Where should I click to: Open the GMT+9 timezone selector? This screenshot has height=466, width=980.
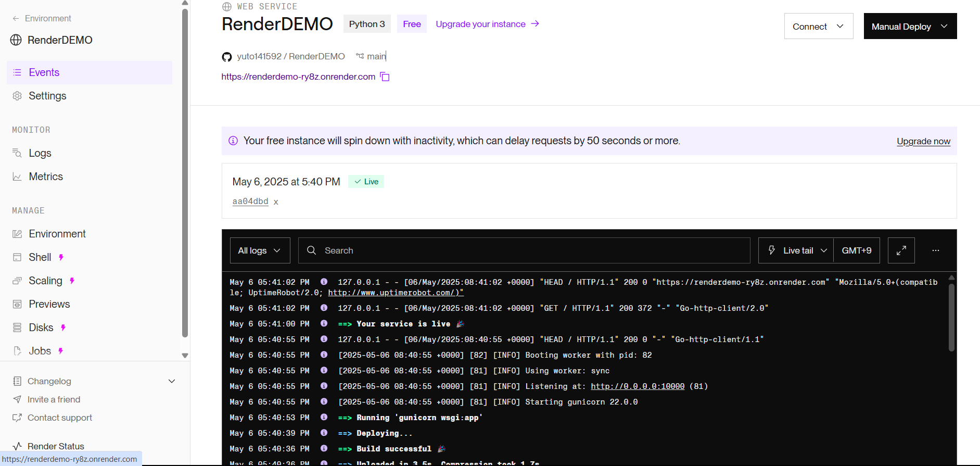pyautogui.click(x=857, y=250)
